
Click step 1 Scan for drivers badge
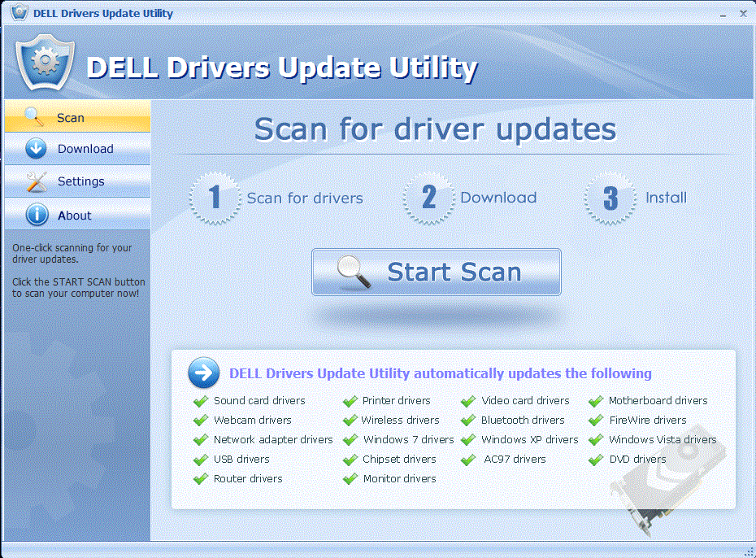coord(215,198)
